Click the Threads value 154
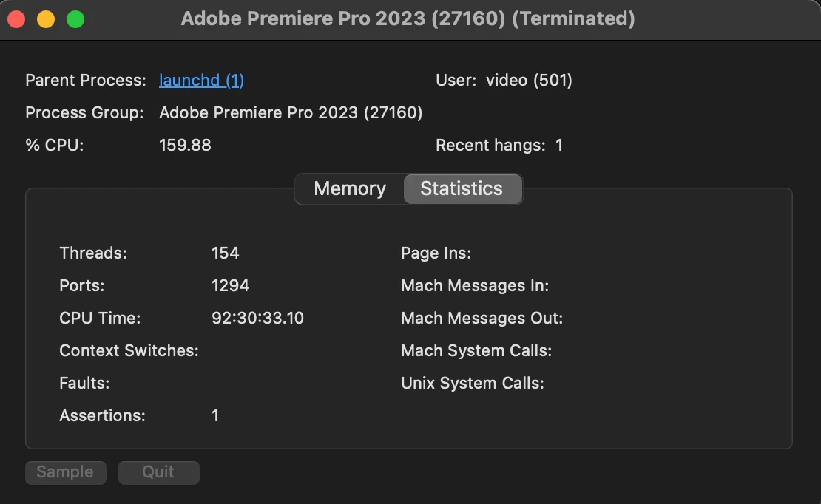Viewport: 821px width, 504px height. point(225,253)
